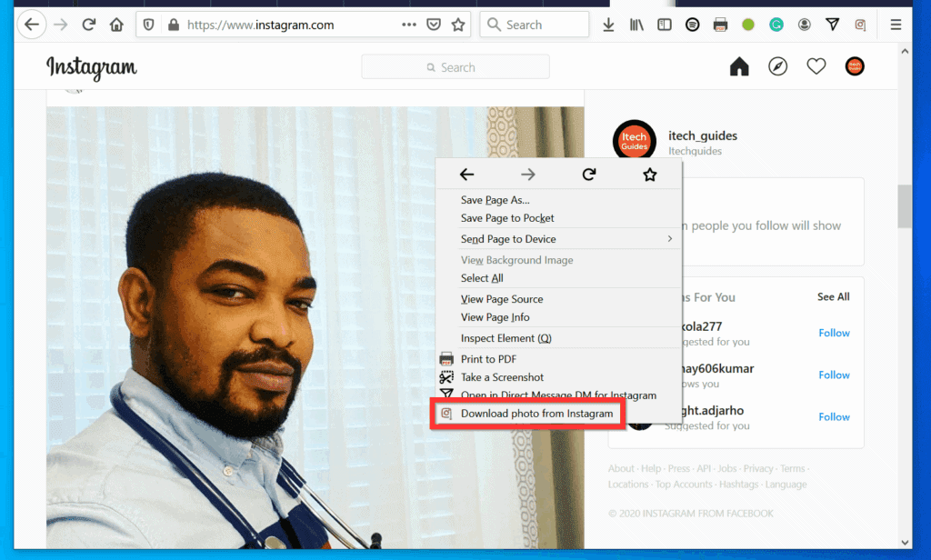Open the tracking protection shield icon
The height and width of the screenshot is (560, 931).
pos(149,25)
